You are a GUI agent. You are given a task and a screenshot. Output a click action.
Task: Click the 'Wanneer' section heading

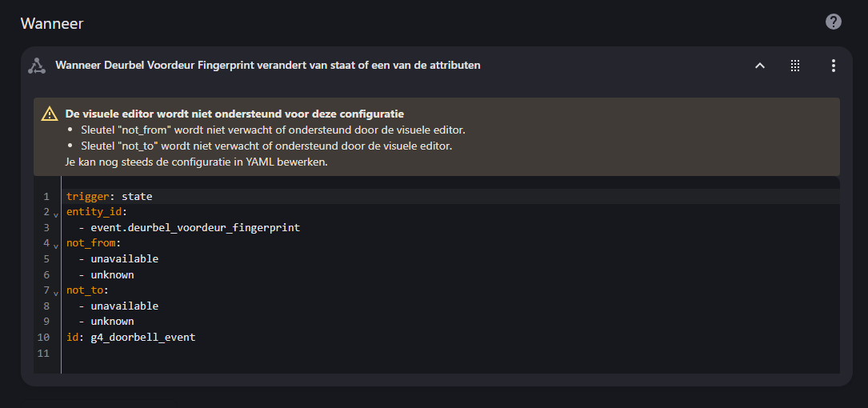pos(52,23)
